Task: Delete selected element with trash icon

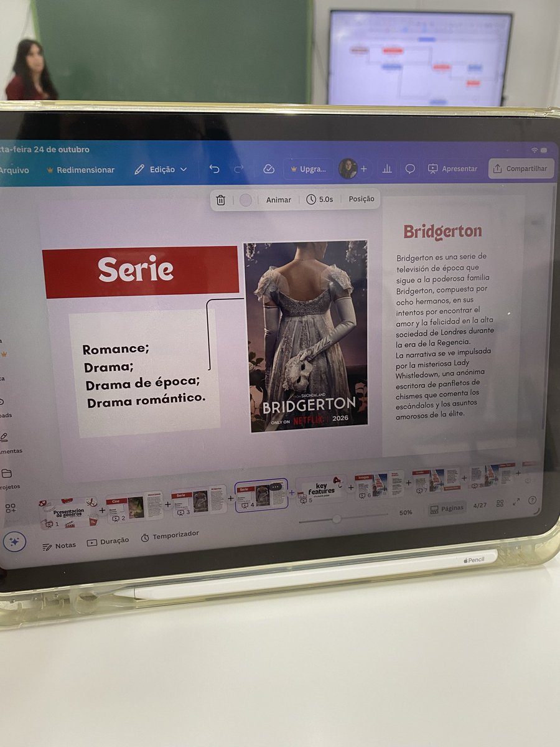Action: point(220,200)
